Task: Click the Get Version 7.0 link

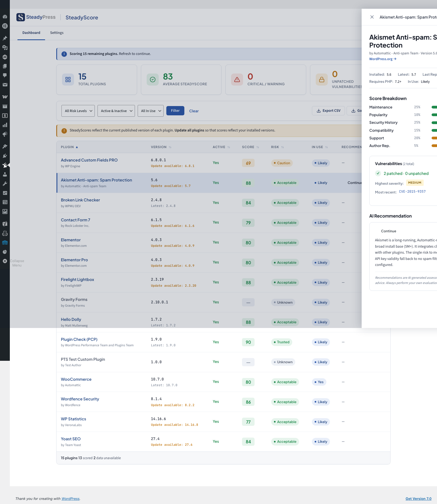Action: 418,499
